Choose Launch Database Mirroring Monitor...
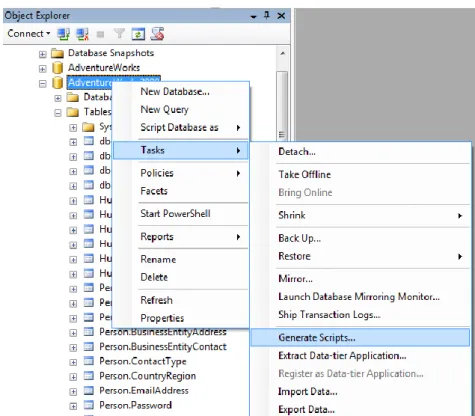This screenshot has height=416, width=475. coord(360,297)
